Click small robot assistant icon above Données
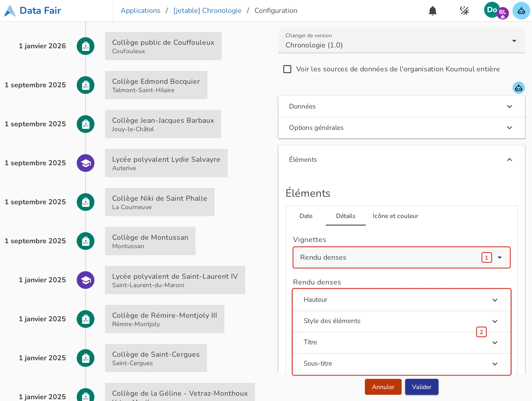Image resolution: width=532 pixels, height=401 pixels. pos(518,88)
